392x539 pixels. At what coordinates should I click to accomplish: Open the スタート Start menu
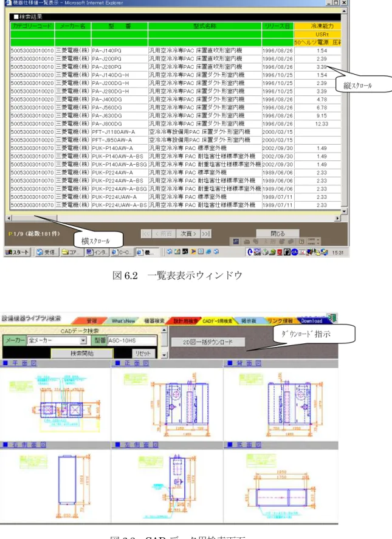pyautogui.click(x=17, y=252)
